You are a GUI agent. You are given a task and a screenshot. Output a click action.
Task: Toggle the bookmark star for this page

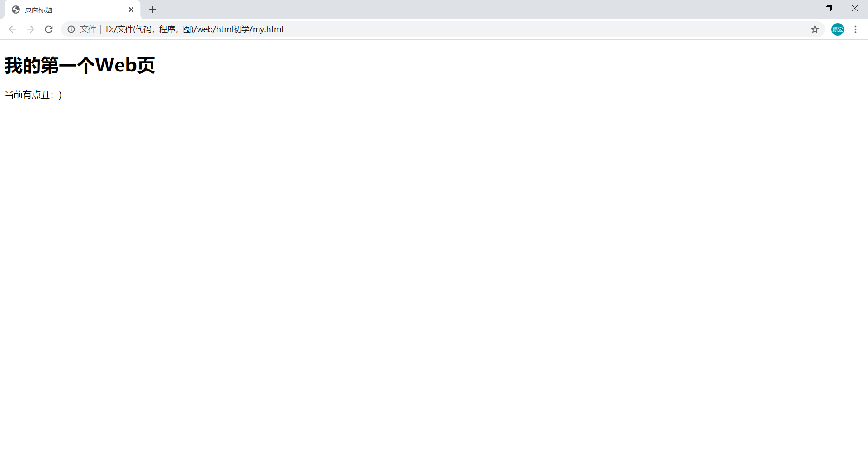click(x=815, y=29)
